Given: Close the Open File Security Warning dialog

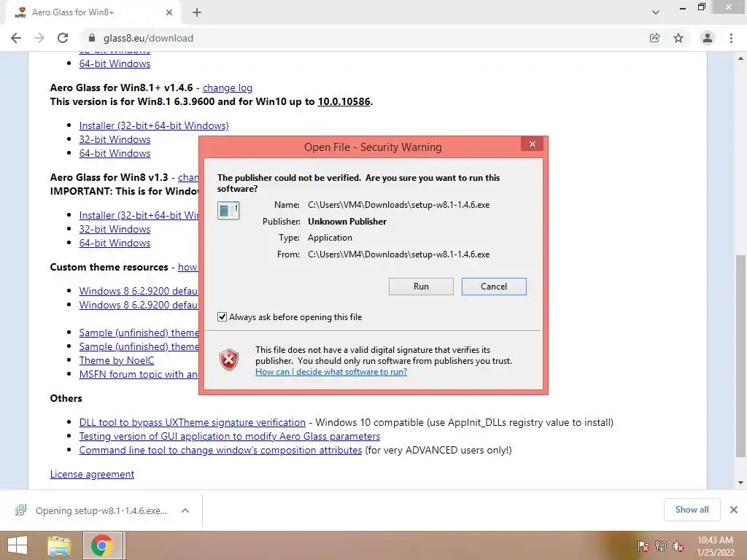Looking at the screenshot, I should tap(532, 144).
